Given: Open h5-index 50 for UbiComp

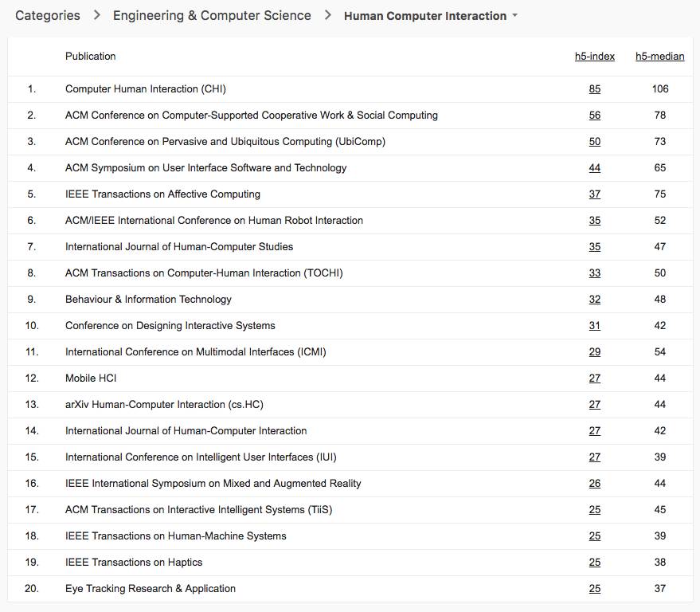Looking at the screenshot, I should [595, 142].
